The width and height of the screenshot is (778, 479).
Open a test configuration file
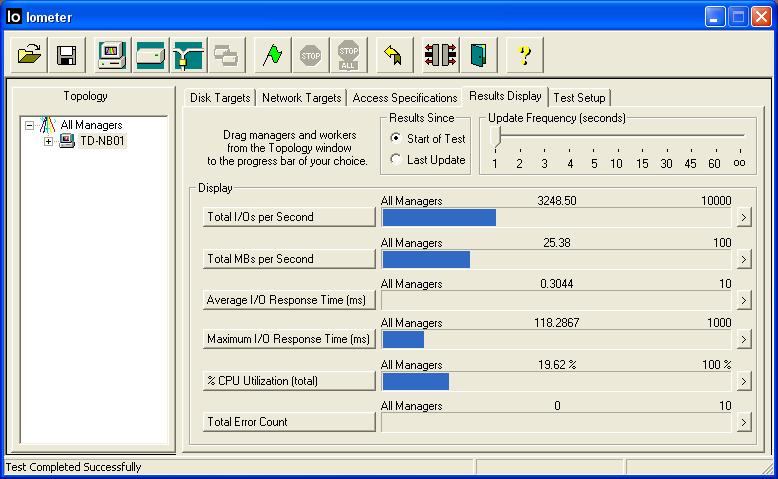29,55
